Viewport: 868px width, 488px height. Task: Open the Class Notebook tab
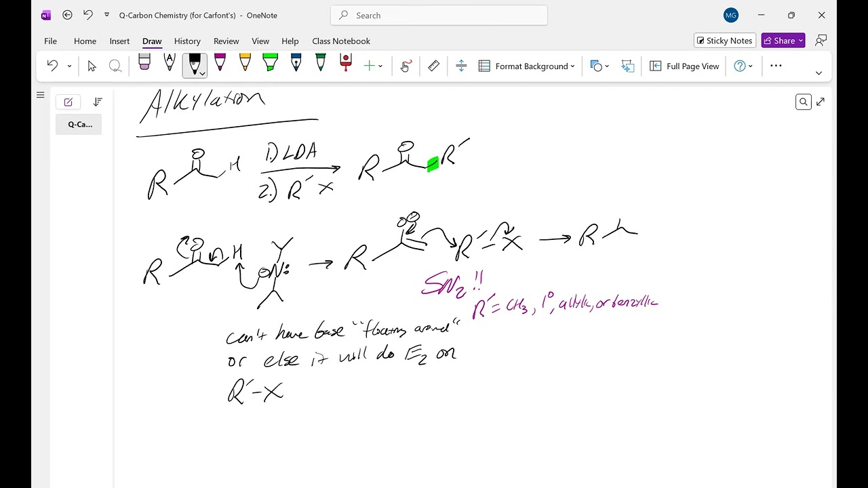(341, 41)
